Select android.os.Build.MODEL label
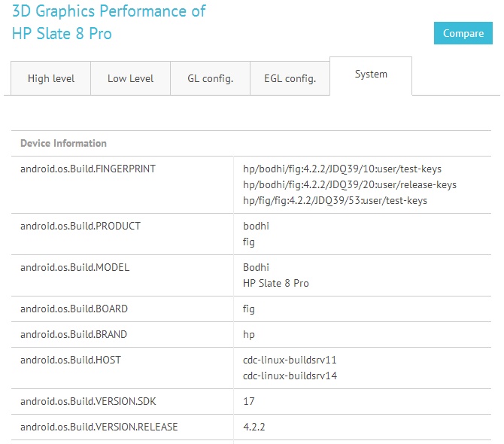Viewport: 504px width, 444px height. (75, 267)
